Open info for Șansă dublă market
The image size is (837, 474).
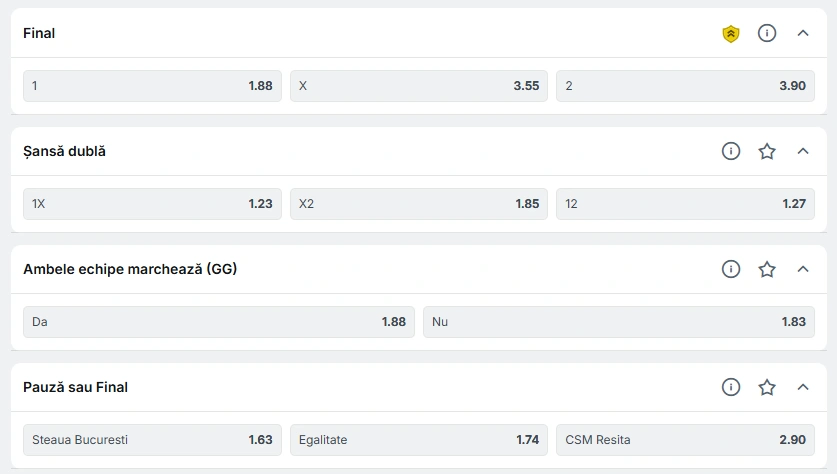[731, 151]
